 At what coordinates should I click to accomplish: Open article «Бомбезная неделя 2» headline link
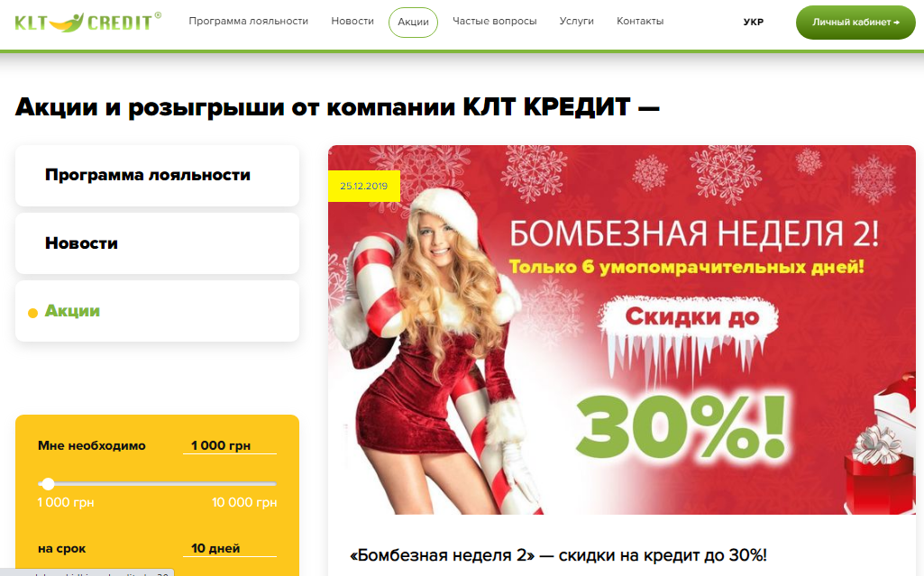(558, 554)
